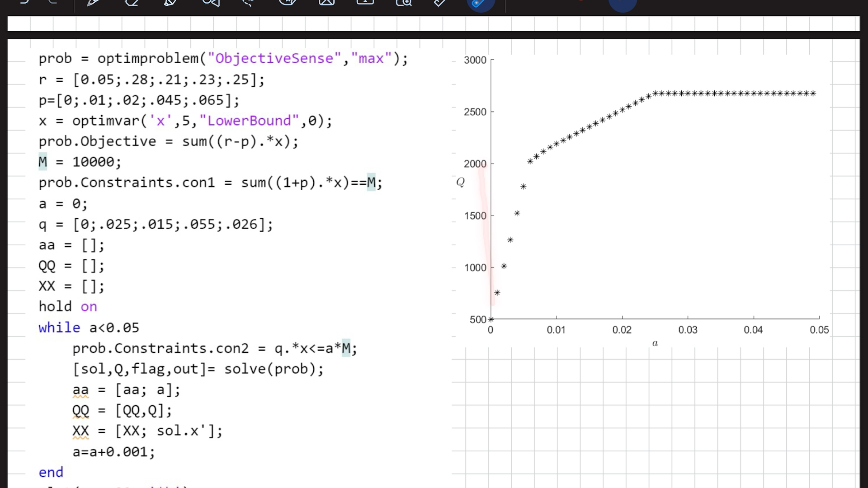Click the x-axis tick label 0.04
This screenshot has width=868, height=488.
(x=753, y=330)
